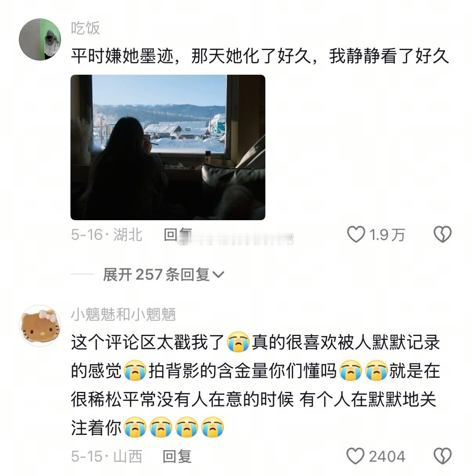Tap broken heart on the 山西 comment
This screenshot has height=476, width=472.
pos(442,456)
